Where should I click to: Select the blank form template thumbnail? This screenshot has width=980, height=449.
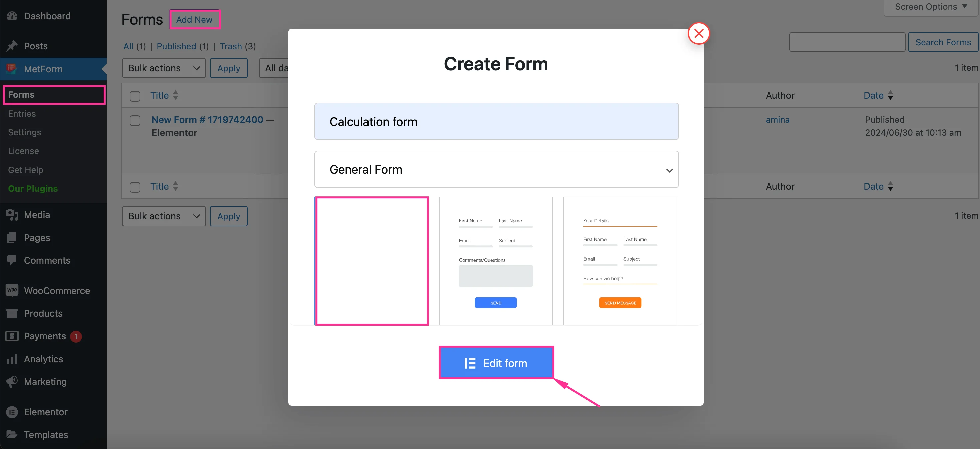click(372, 261)
